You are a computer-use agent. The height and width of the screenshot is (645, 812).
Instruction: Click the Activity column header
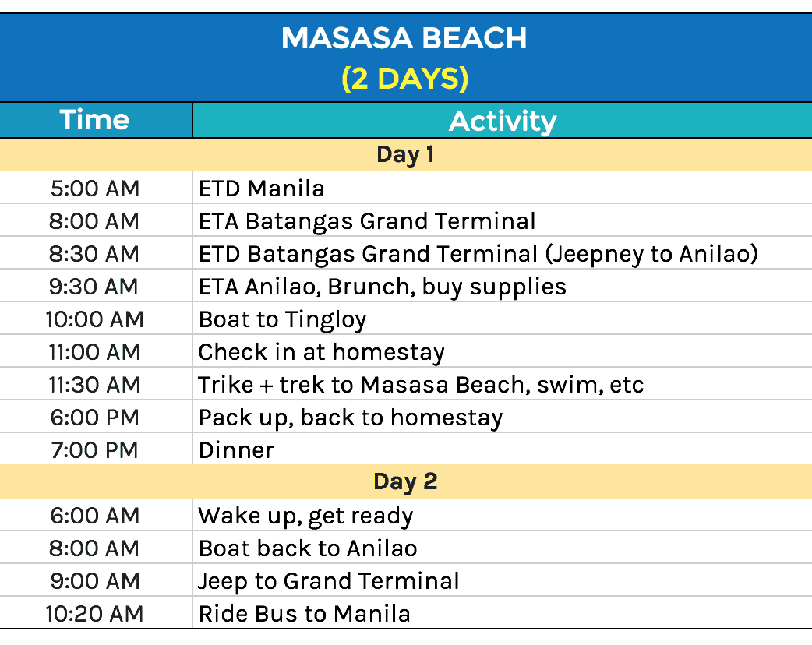(x=502, y=122)
